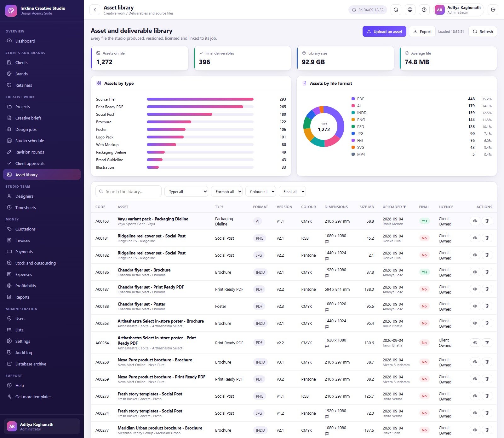
Task: Open Design jobs in the sidebar
Action: click(42, 129)
